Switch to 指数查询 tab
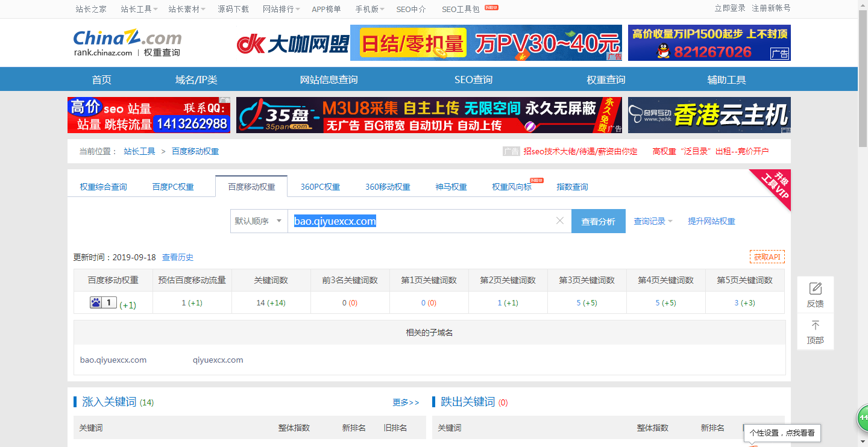 tap(572, 187)
